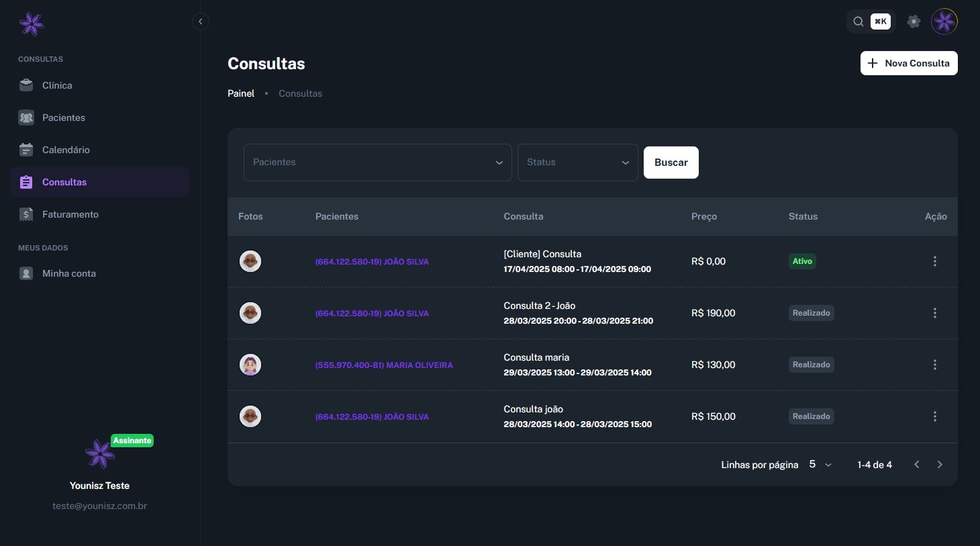Select Consultas in the sidebar menu
The image size is (980, 546).
point(64,182)
